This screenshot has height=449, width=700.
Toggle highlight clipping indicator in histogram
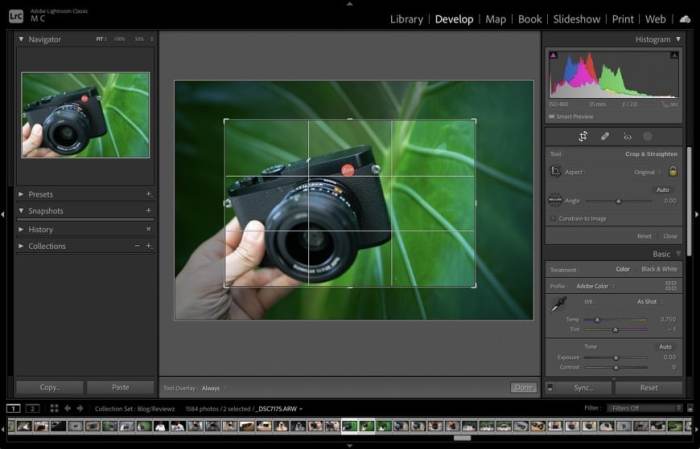674,55
